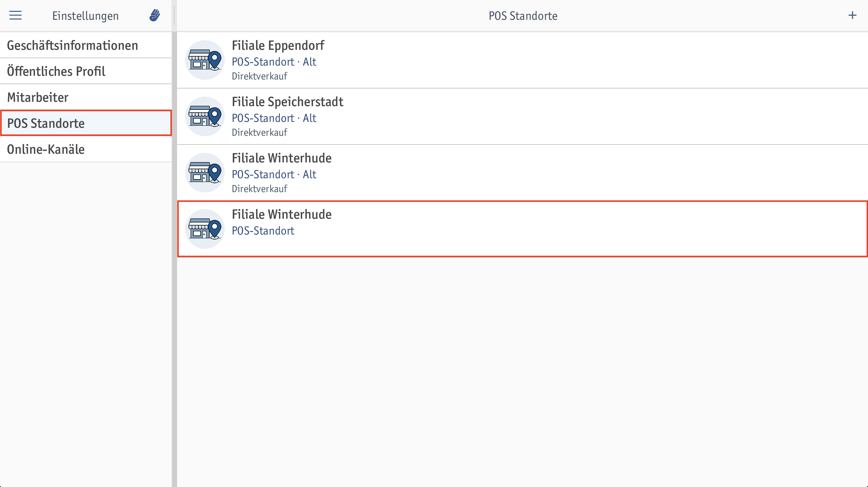868x487 pixels.
Task: Open the Filiale Eppendorf entry
Action: point(522,60)
